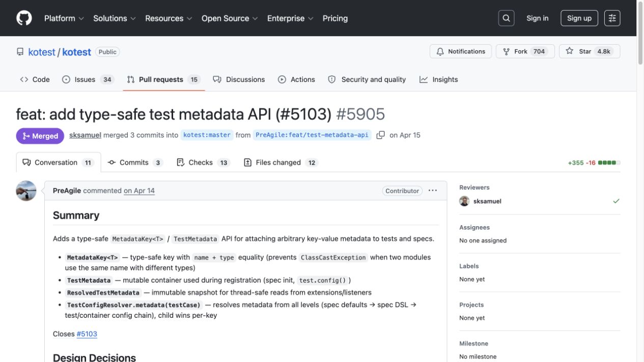The height and width of the screenshot is (362, 644).
Task: Open the PreAgile author link in the comment header
Action: coord(67,191)
